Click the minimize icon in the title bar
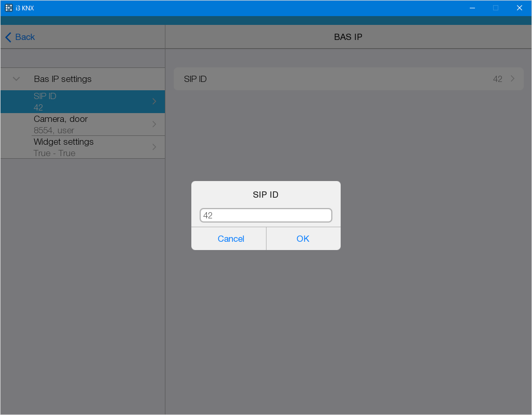The height and width of the screenshot is (415, 532). (x=472, y=8)
